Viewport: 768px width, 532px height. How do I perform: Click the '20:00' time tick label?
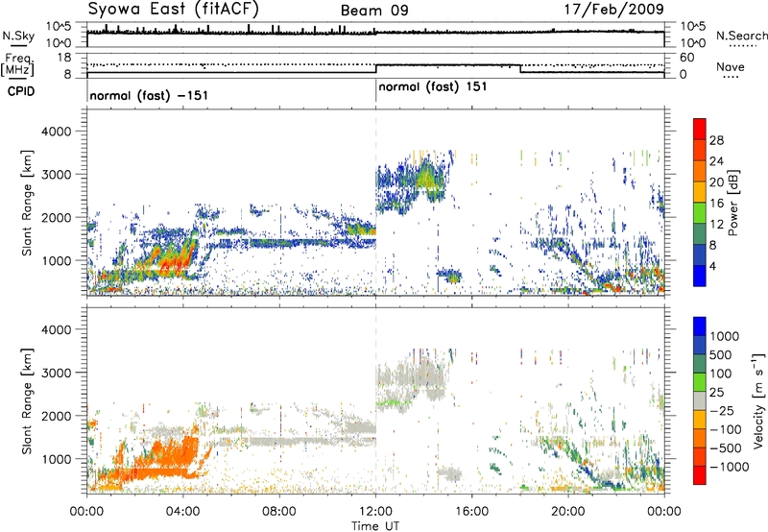568,512
